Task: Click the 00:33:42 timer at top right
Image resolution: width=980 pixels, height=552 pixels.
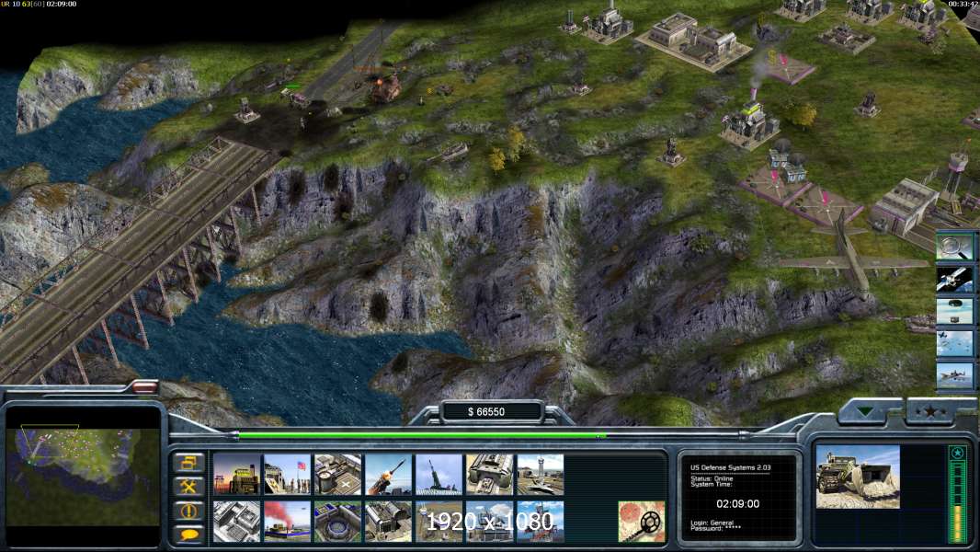Action: [x=963, y=4]
